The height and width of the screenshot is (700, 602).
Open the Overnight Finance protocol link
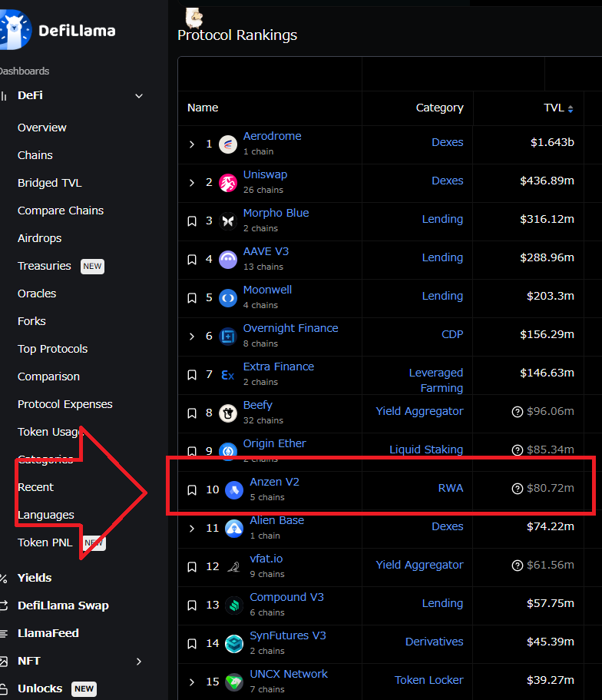pos(290,328)
